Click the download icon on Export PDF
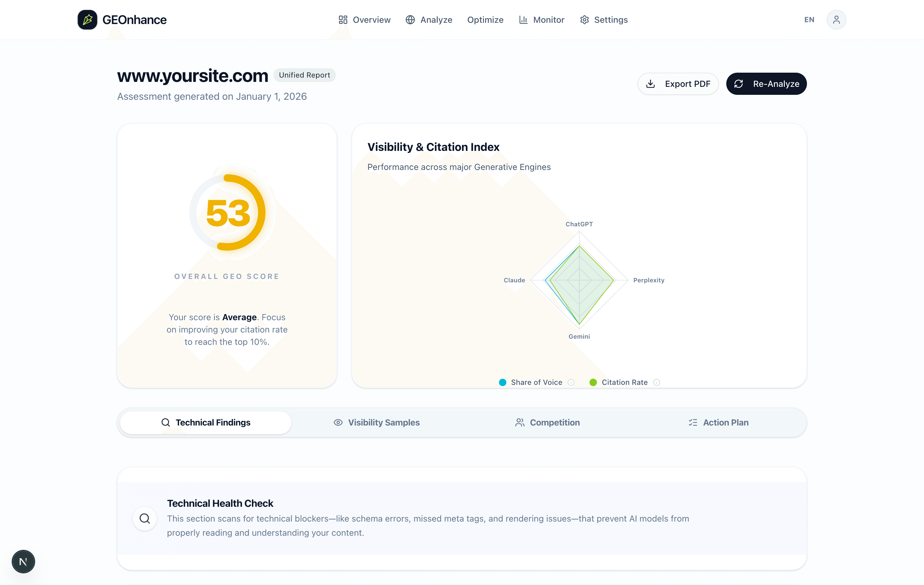This screenshot has width=924, height=585. [x=651, y=84]
